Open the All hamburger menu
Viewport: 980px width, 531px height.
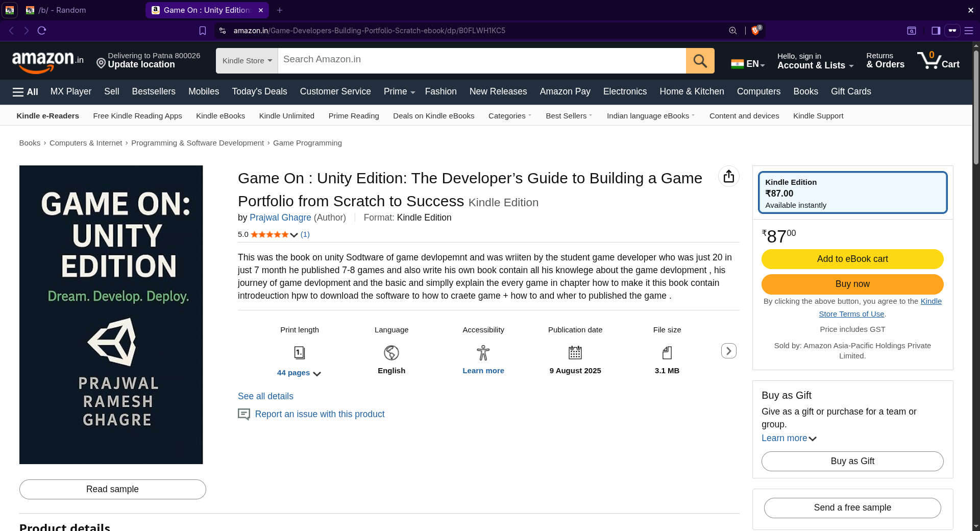coord(25,92)
